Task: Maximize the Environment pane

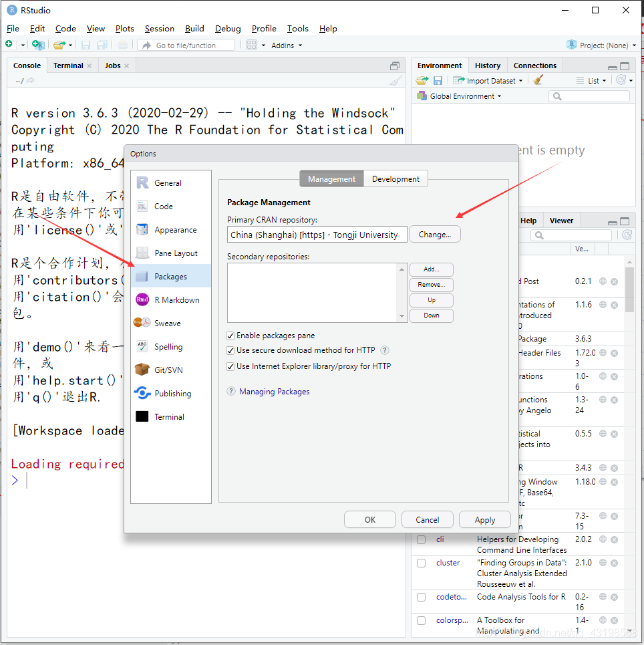Action: click(625, 66)
